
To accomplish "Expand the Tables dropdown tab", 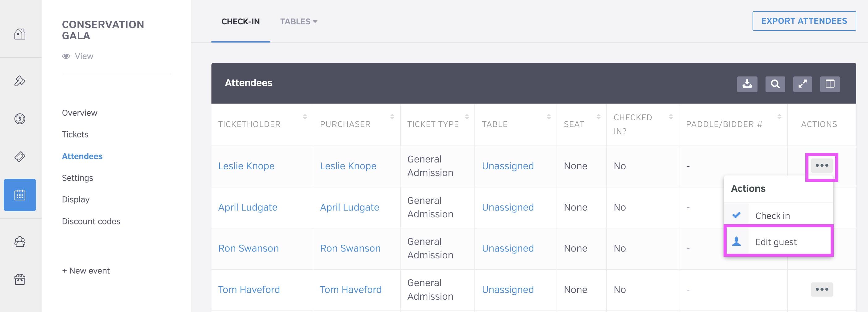I will point(298,22).
